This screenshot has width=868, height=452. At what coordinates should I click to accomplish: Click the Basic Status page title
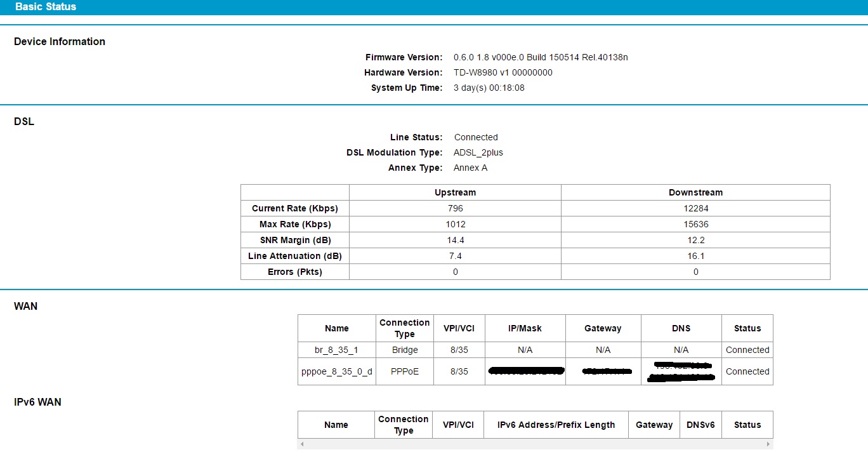[x=46, y=7]
